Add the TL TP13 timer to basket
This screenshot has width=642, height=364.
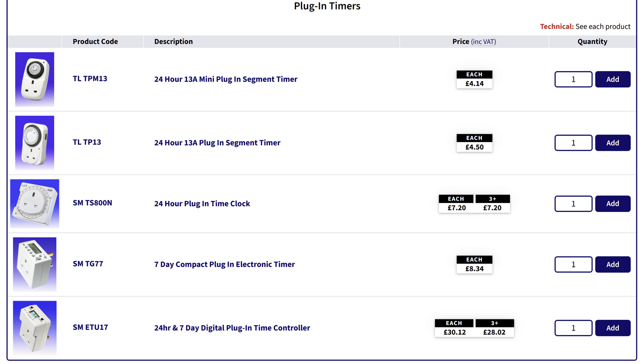[612, 143]
